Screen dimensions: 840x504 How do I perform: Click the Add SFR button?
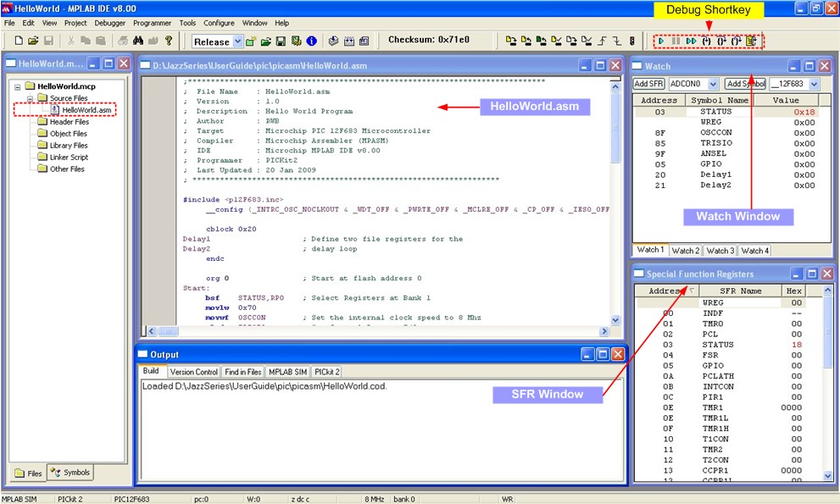(648, 84)
